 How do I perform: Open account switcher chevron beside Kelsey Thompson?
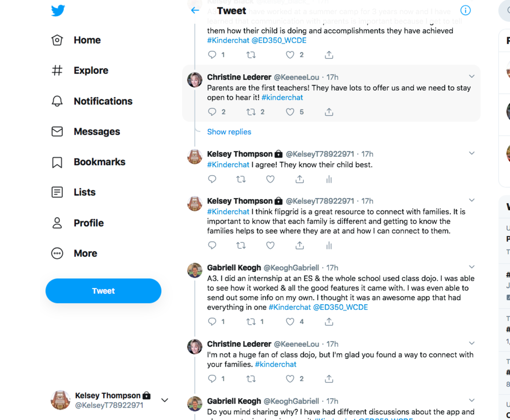tap(165, 400)
